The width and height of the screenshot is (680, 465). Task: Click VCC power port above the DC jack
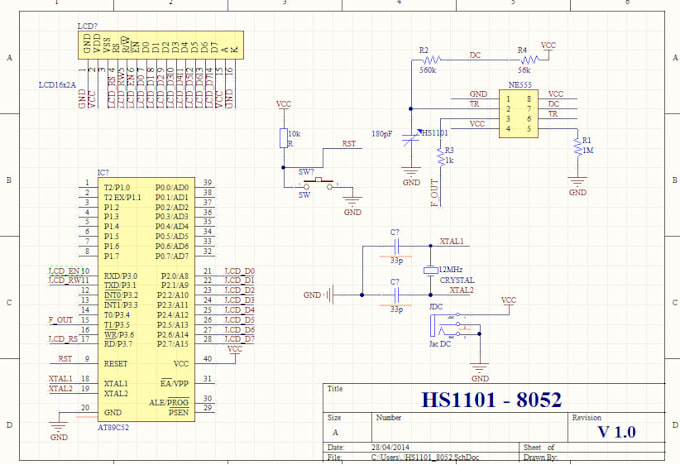tap(508, 303)
